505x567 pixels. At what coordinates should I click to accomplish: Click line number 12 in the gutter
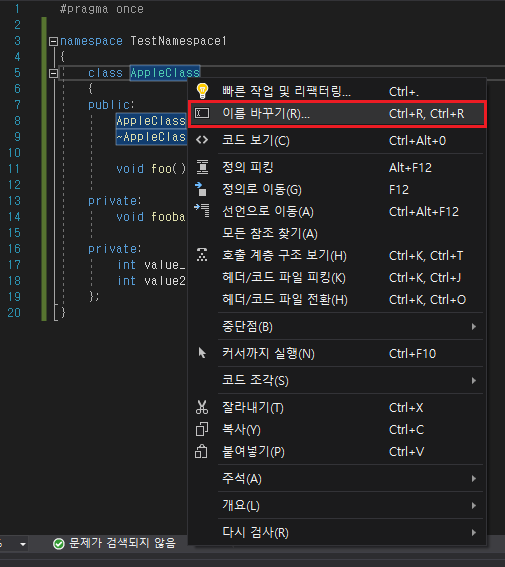[14, 185]
